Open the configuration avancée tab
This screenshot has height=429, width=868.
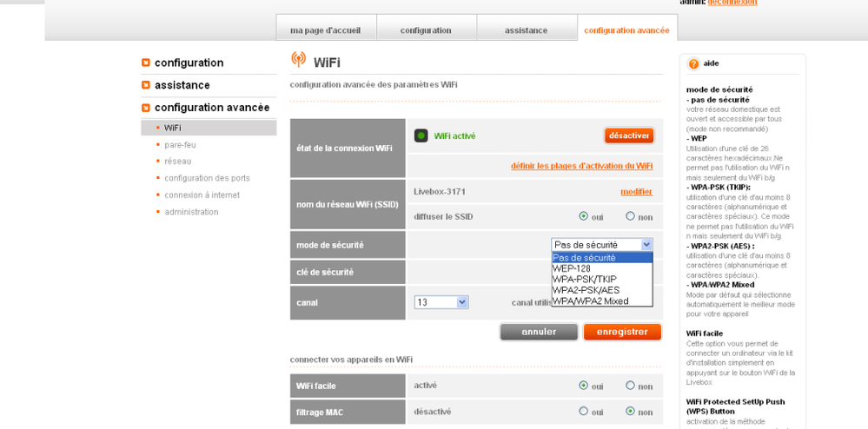coord(627,28)
